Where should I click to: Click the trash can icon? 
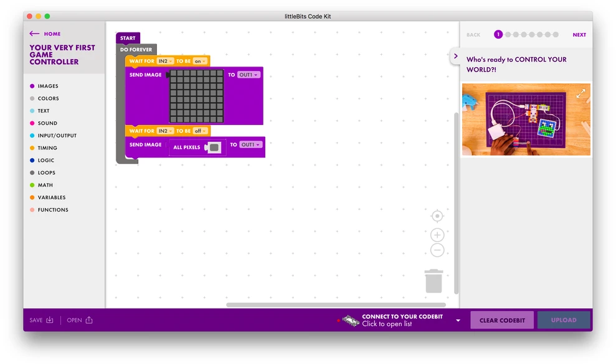[x=434, y=281]
